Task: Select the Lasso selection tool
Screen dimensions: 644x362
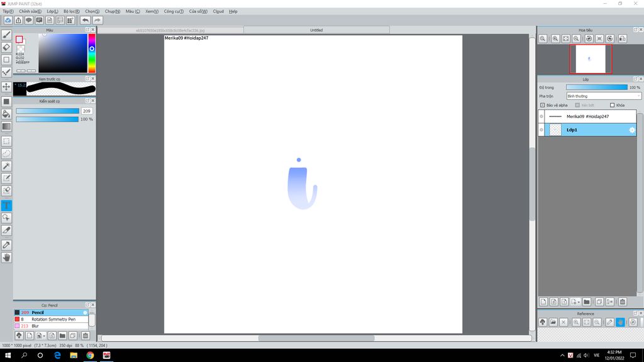Action: pyautogui.click(x=6, y=153)
